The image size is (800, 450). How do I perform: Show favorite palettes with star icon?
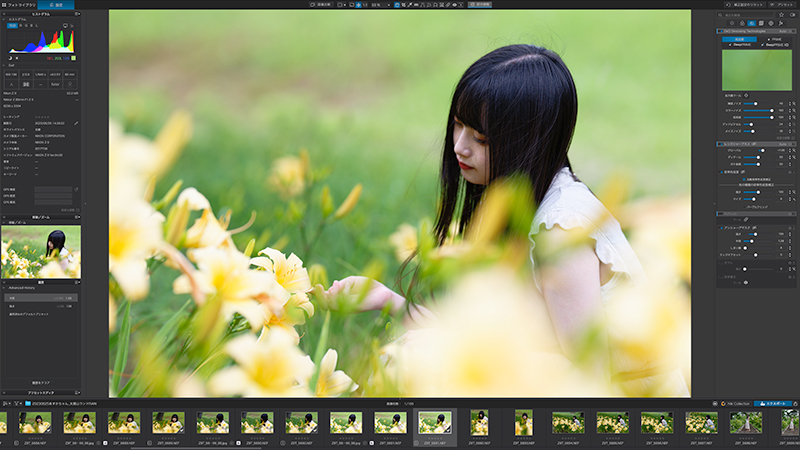(x=781, y=15)
